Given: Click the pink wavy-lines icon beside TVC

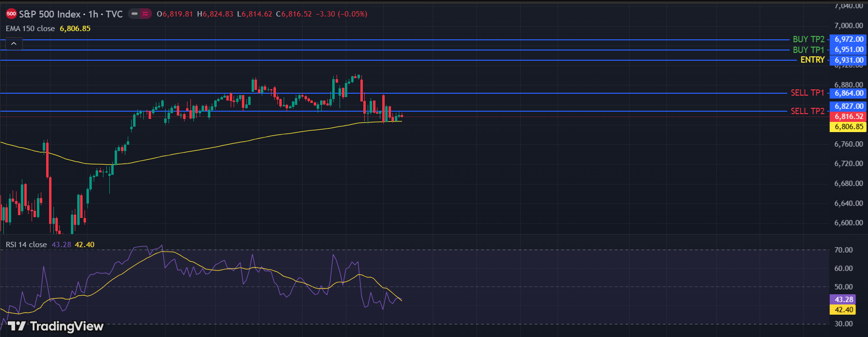Looking at the screenshot, I should (145, 14).
